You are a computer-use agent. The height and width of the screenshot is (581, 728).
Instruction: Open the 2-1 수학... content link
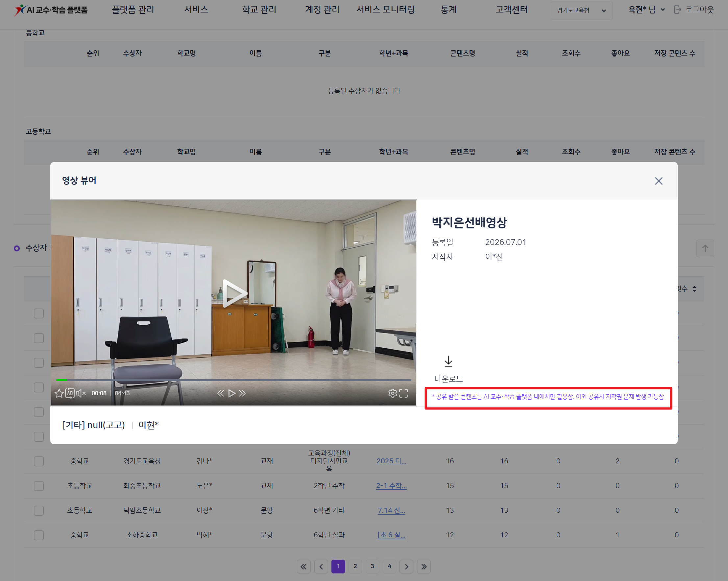391,486
